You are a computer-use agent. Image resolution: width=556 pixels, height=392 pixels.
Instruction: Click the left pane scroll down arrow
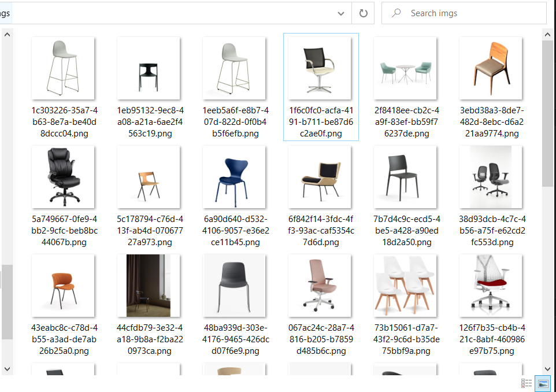(x=7, y=368)
